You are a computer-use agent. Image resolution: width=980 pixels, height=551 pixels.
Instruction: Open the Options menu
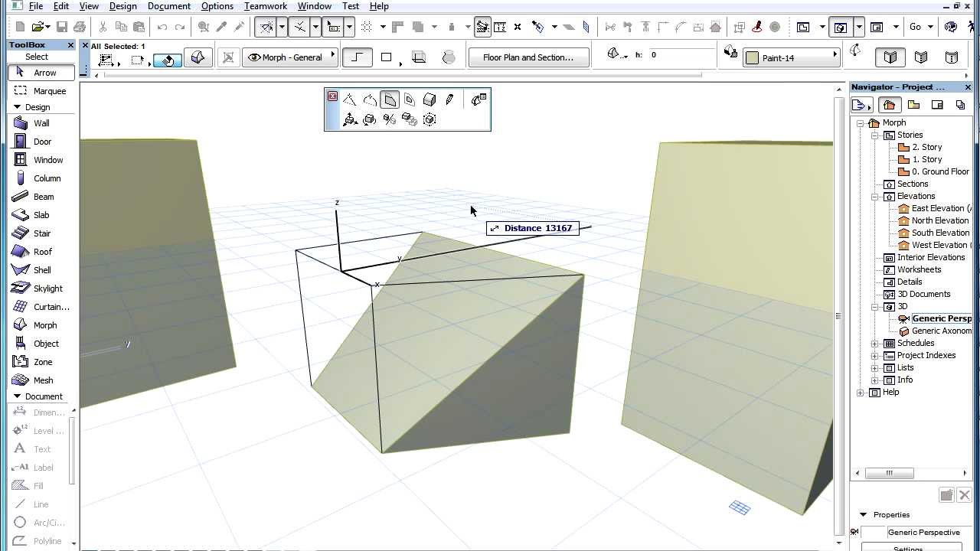point(217,6)
